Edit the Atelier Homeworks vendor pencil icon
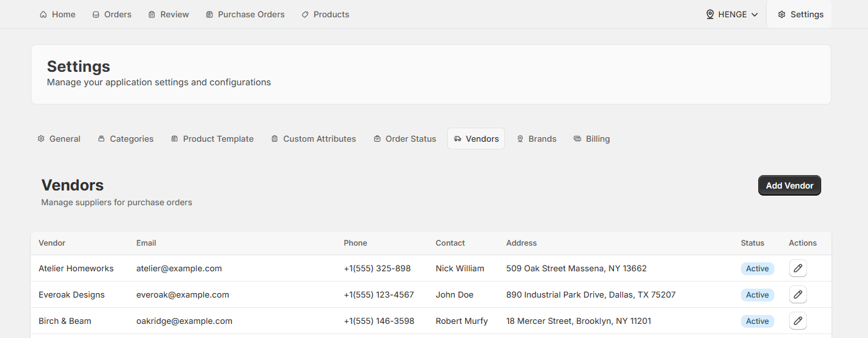Viewport: 868px width, 338px height. pyautogui.click(x=798, y=268)
